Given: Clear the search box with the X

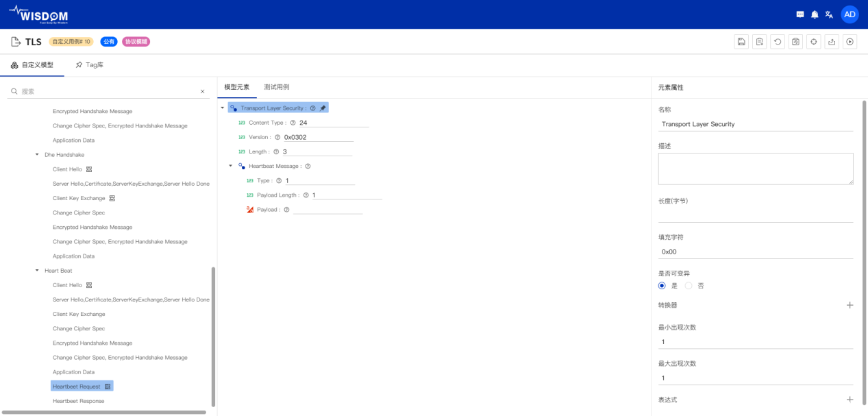Looking at the screenshot, I should [202, 91].
